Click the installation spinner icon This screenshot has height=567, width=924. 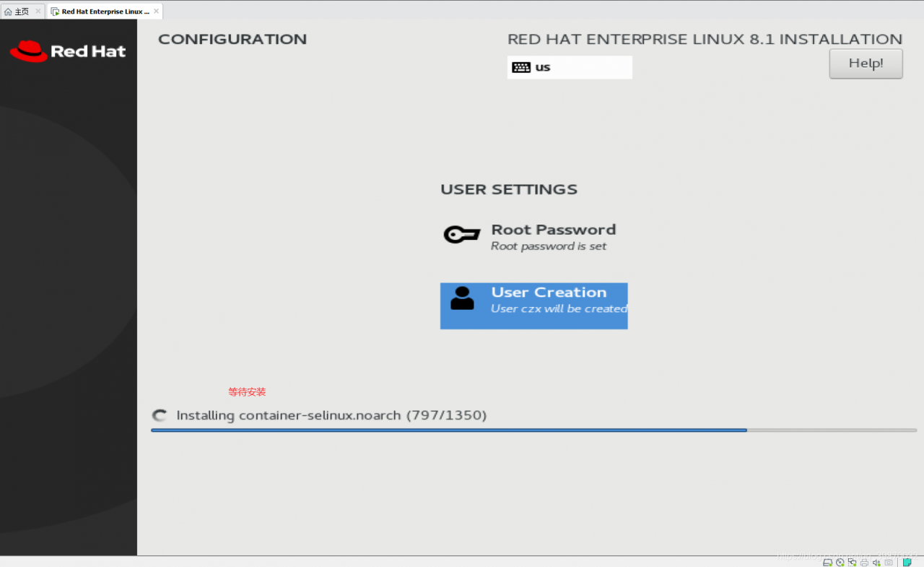click(x=159, y=415)
